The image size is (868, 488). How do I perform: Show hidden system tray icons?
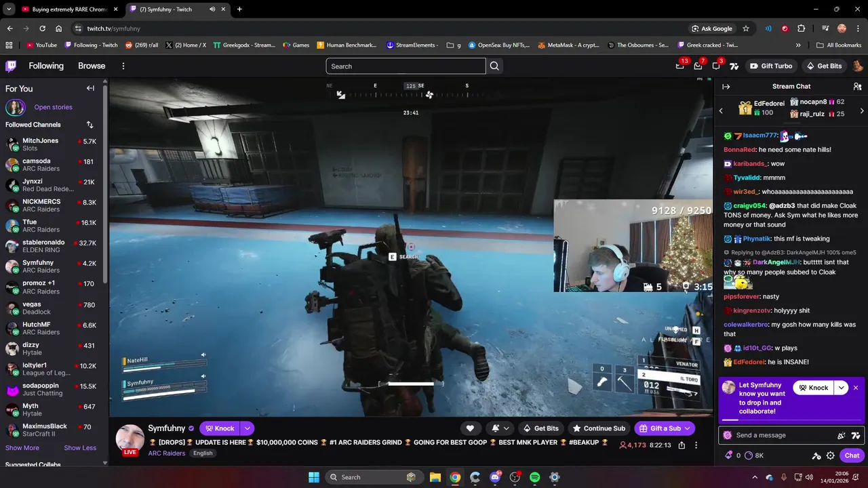point(755,477)
